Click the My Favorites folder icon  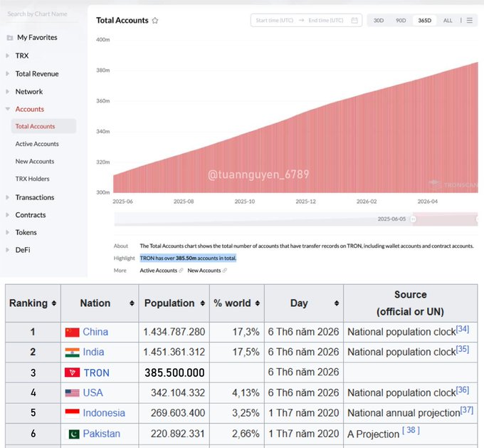tap(10, 38)
